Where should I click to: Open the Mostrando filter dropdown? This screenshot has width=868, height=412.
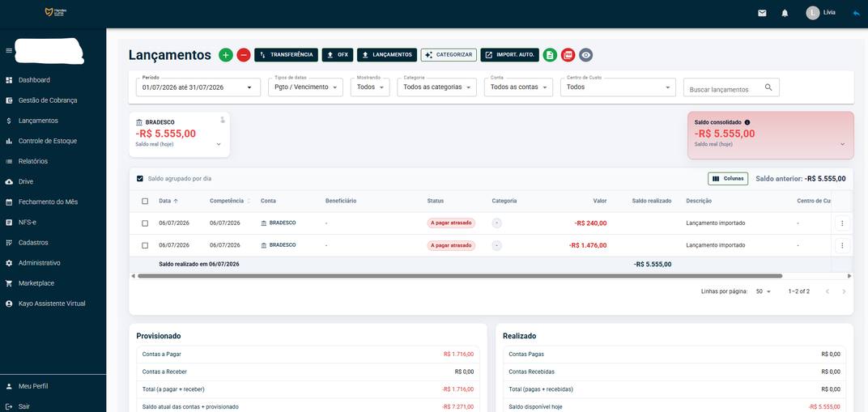click(370, 87)
